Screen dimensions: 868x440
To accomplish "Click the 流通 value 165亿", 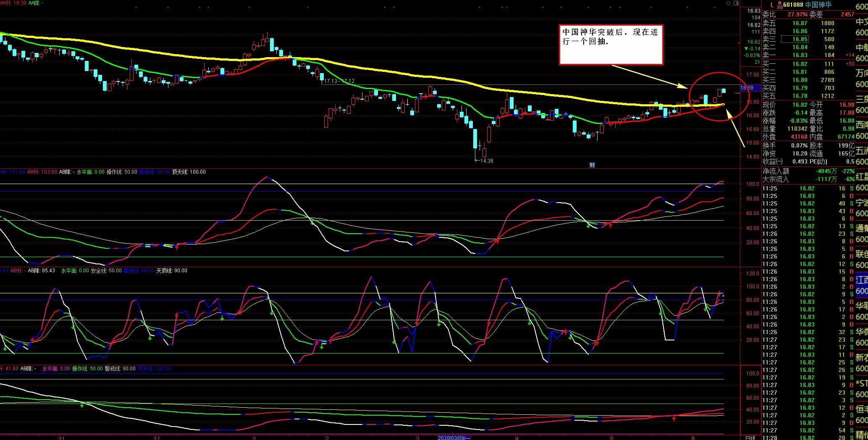I will click(x=847, y=154).
